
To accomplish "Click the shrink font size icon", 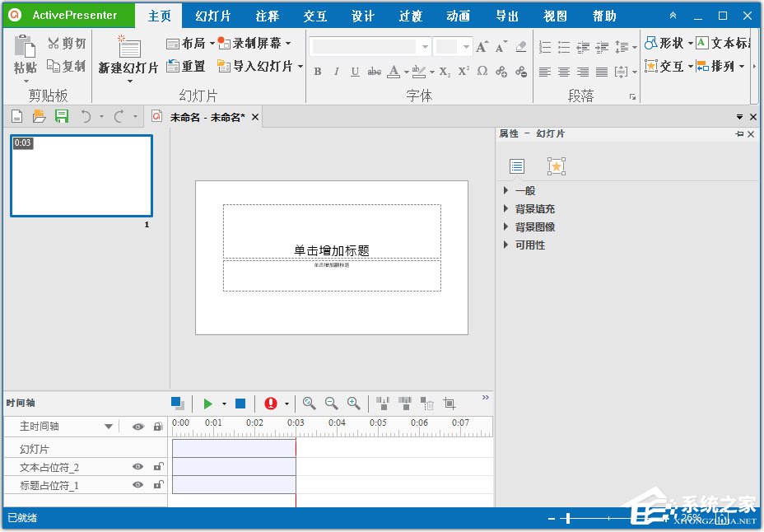I will coord(501,47).
